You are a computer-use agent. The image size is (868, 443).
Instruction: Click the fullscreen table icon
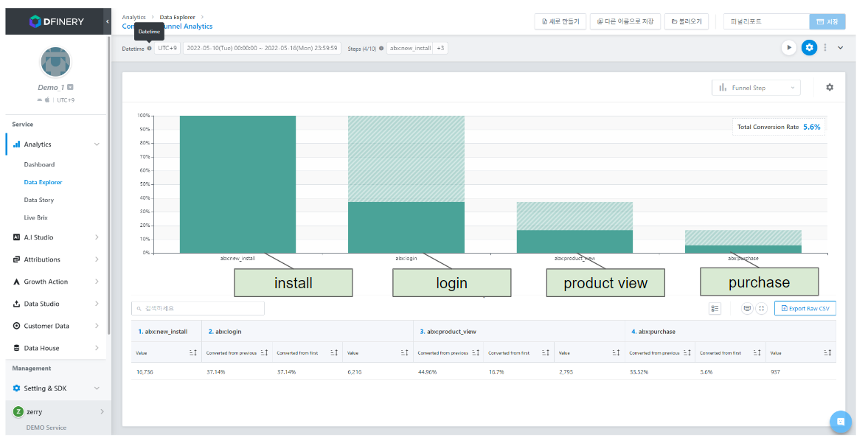pyautogui.click(x=762, y=309)
